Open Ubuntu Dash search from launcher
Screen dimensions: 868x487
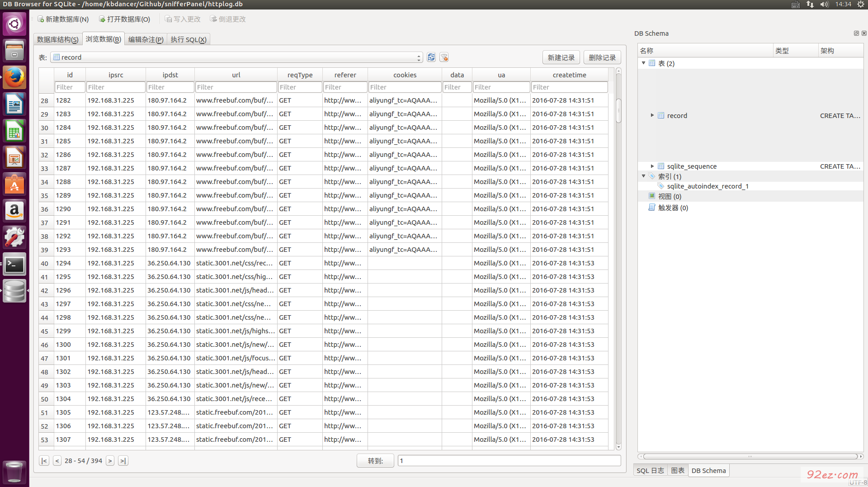[14, 24]
